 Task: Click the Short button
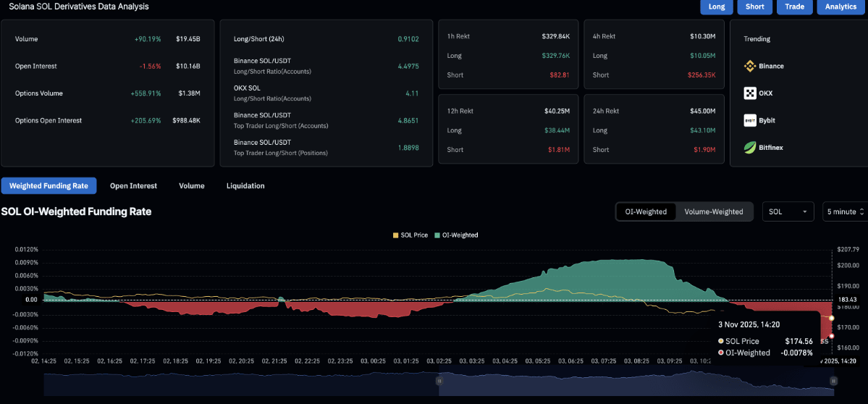755,7
